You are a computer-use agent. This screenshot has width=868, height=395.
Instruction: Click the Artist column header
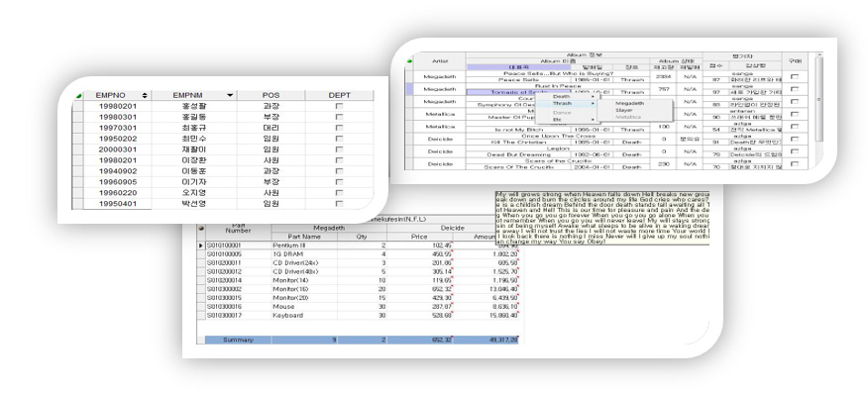(x=439, y=60)
